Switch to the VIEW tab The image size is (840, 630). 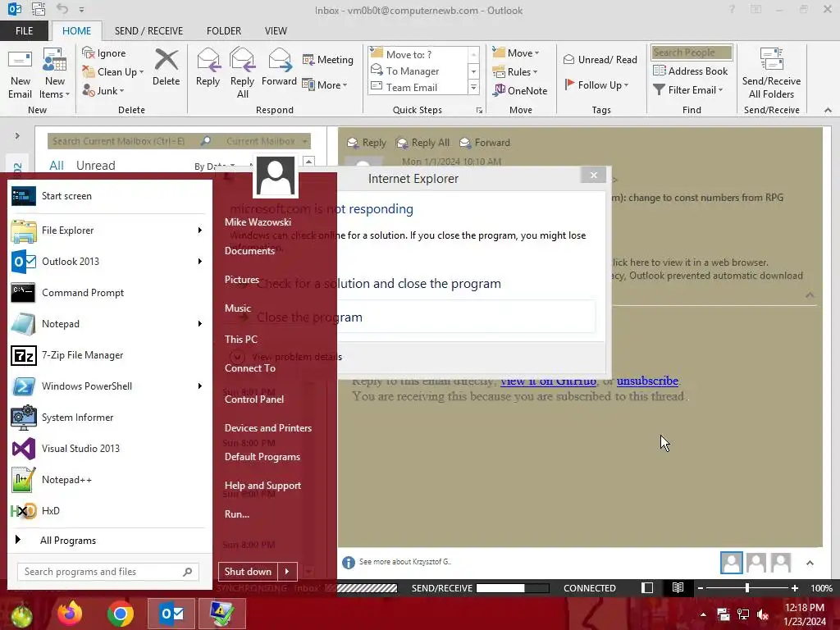point(276,31)
